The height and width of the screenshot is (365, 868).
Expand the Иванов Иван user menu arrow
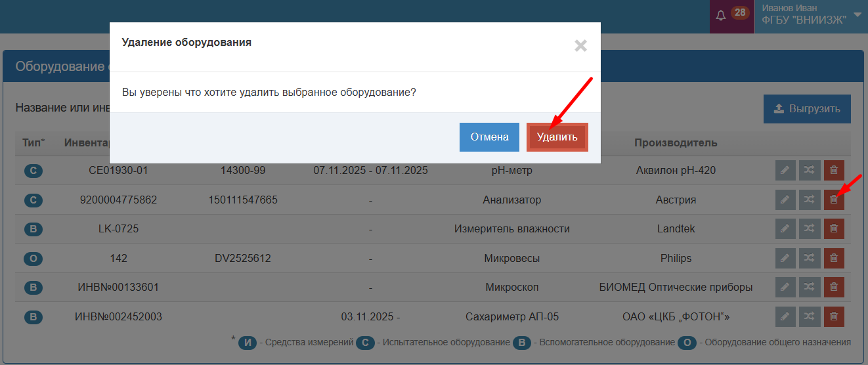pyautogui.click(x=857, y=14)
